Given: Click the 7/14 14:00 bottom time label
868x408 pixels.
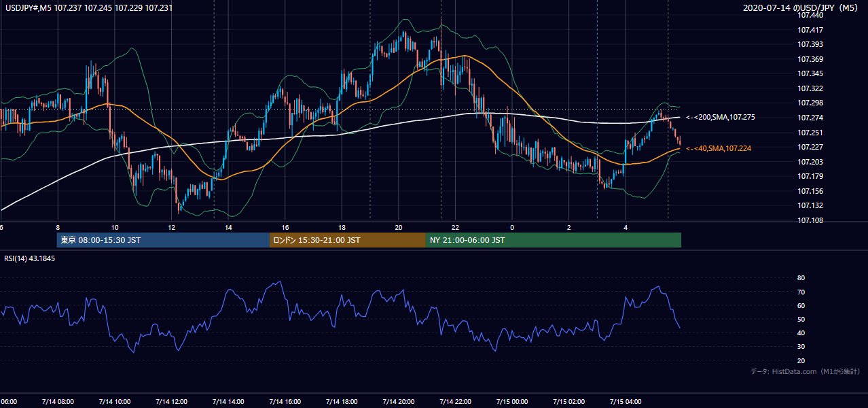Looking at the screenshot, I should pyautogui.click(x=228, y=401).
